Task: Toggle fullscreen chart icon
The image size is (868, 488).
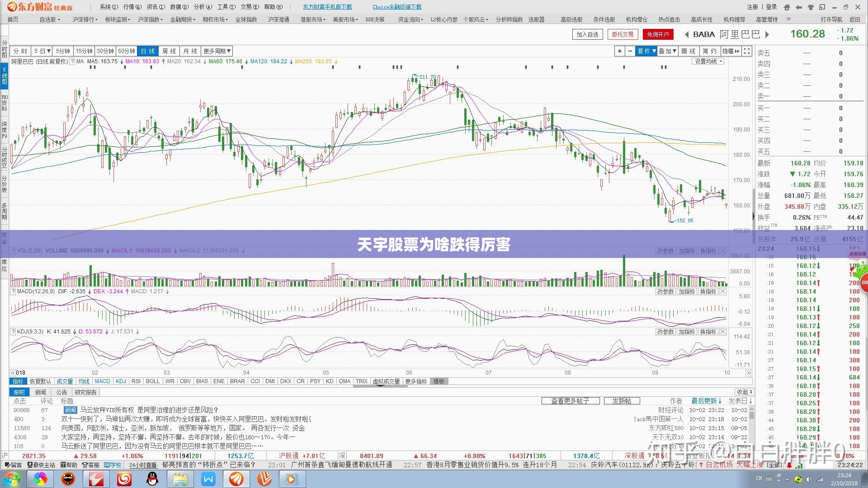Action: pyautogui.click(x=747, y=51)
